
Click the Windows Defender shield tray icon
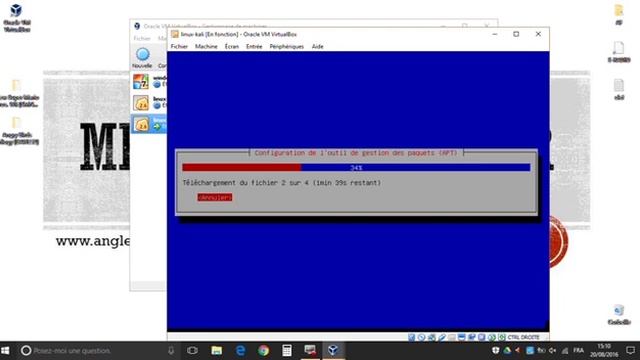(495, 351)
